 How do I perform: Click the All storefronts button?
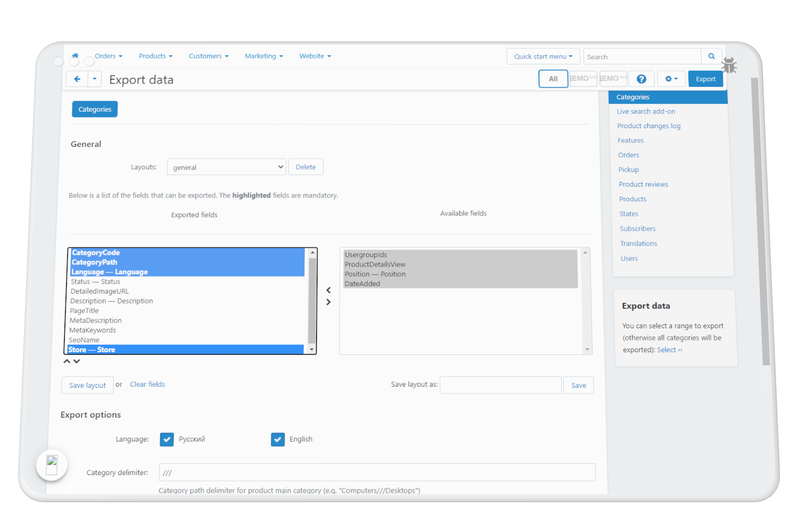tap(553, 79)
